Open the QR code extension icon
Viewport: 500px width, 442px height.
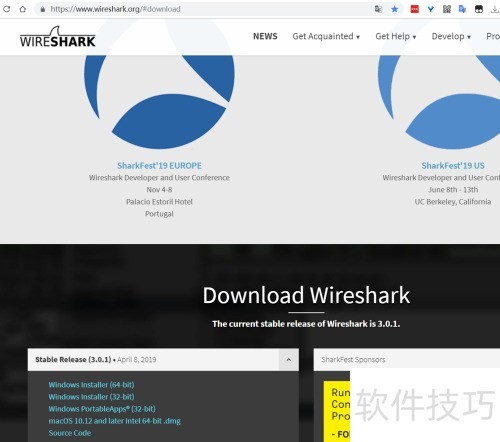pyautogui.click(x=447, y=9)
